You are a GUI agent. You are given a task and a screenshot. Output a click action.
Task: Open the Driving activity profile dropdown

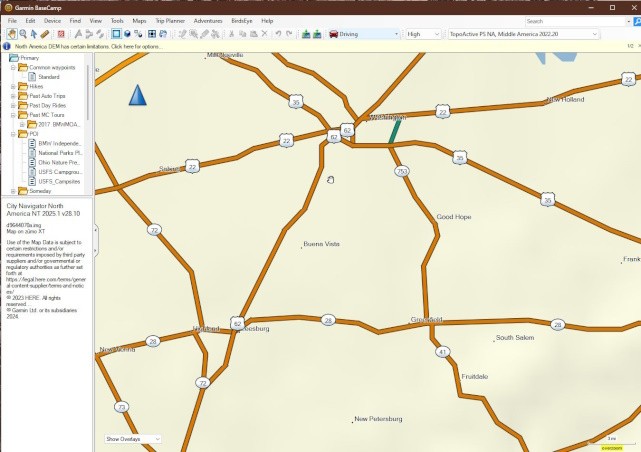(364, 34)
